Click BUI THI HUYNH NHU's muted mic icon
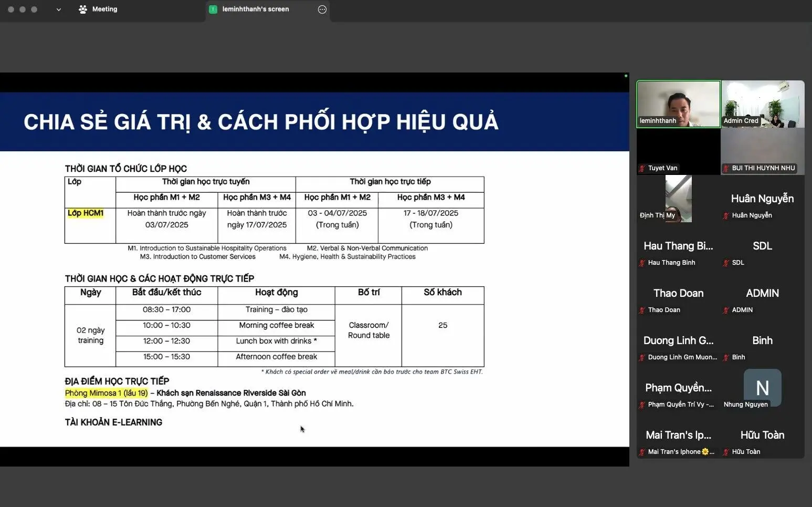Viewport: 812px width, 507px height. (726, 169)
